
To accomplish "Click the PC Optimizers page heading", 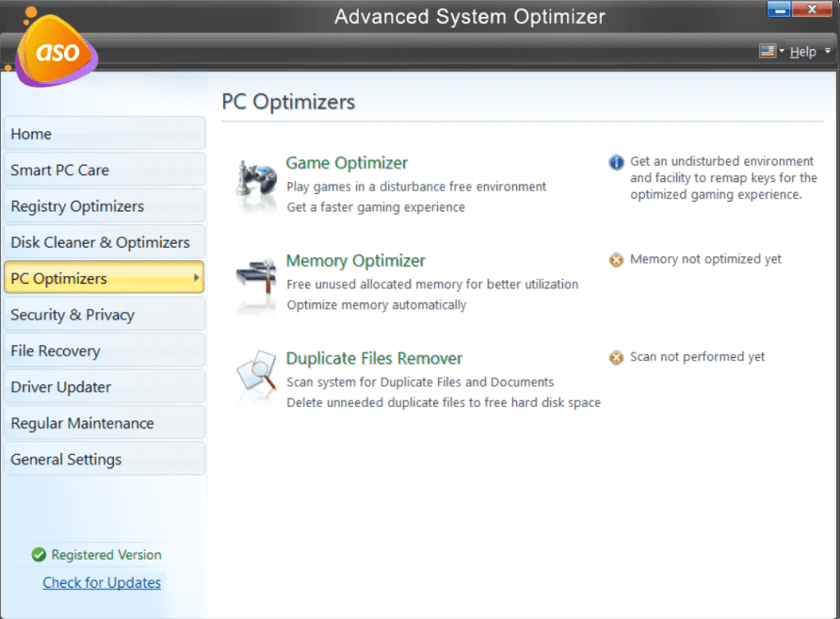I will 288,102.
